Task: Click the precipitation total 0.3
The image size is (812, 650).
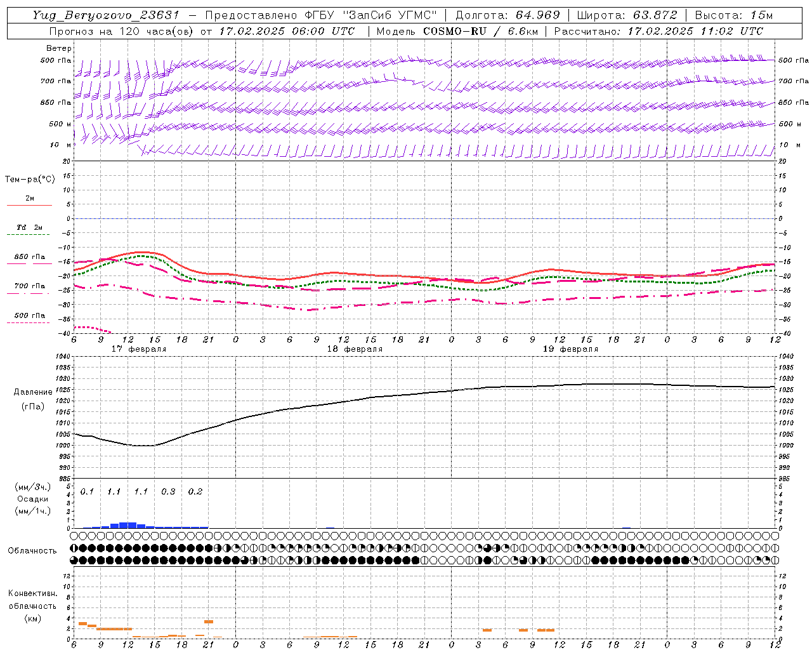Action: tap(168, 492)
